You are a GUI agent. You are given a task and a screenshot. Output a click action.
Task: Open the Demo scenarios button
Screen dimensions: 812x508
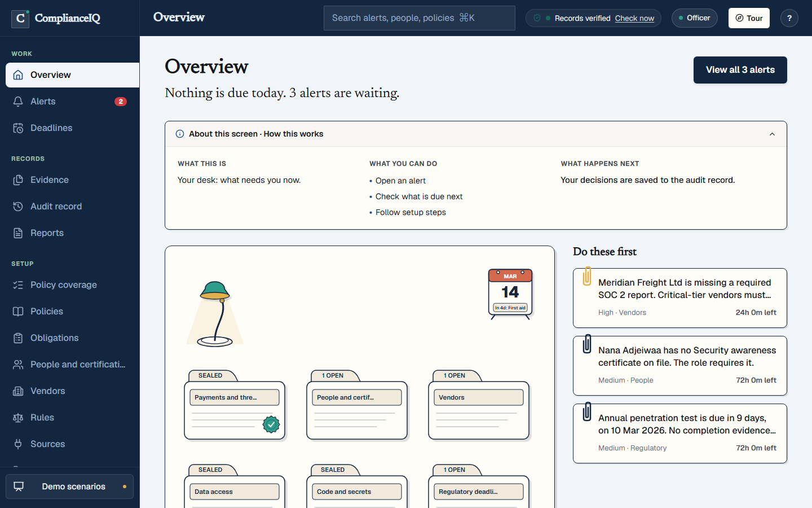tap(69, 487)
